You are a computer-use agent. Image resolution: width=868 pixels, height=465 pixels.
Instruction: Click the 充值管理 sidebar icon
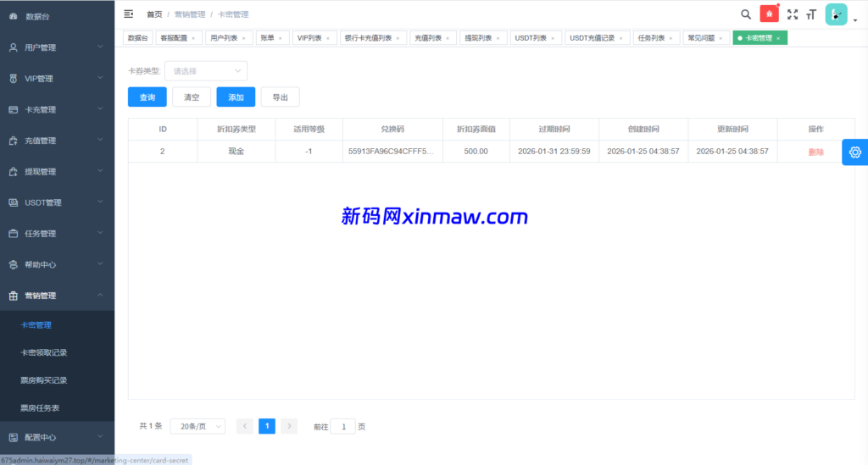coord(14,141)
